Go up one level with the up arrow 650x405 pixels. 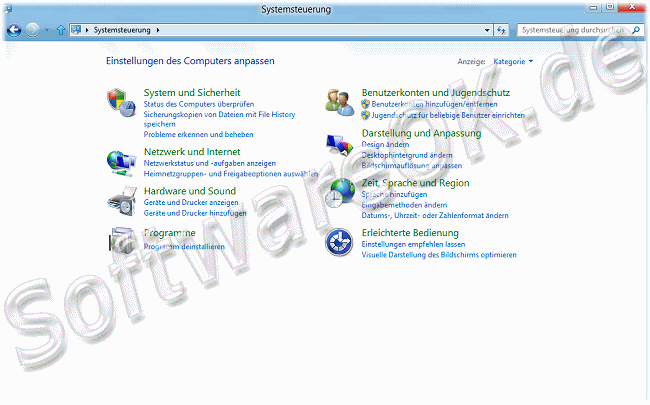61,30
